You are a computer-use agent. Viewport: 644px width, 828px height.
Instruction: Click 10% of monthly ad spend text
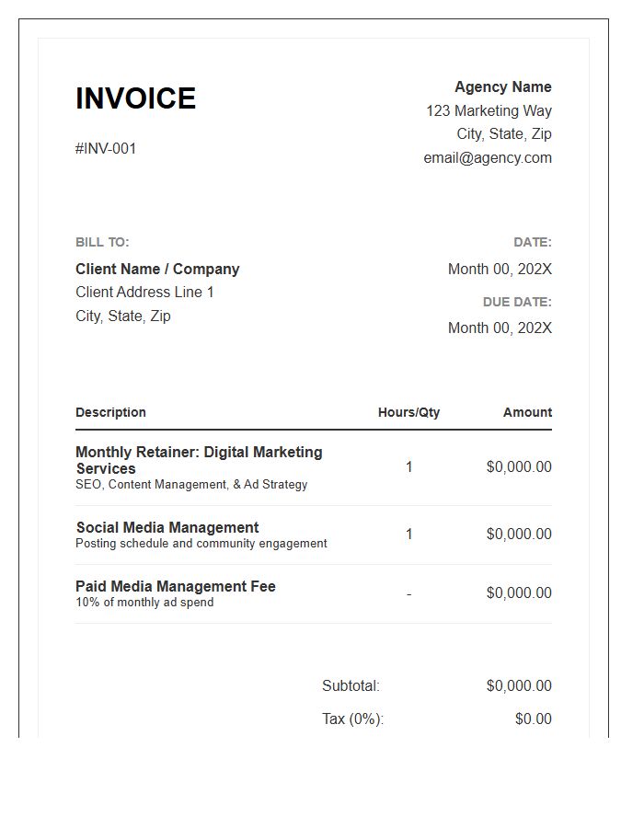pos(144,602)
